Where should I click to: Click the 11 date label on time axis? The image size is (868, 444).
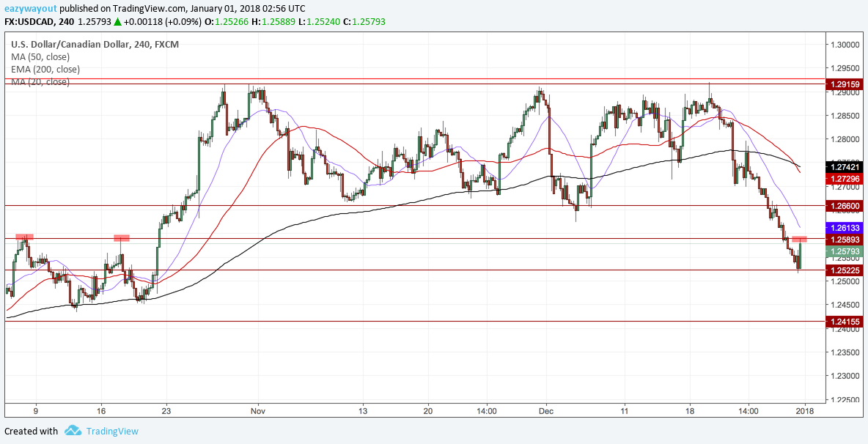(625, 412)
